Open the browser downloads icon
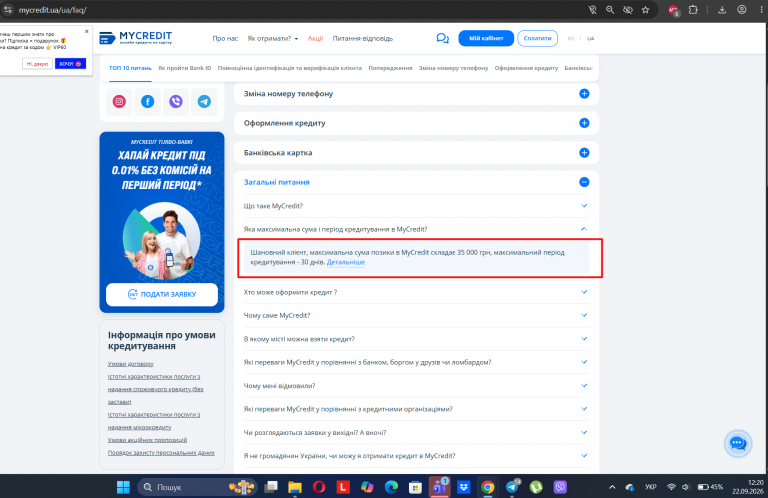Viewport: 768px width, 498px height. pyautogui.click(x=722, y=10)
